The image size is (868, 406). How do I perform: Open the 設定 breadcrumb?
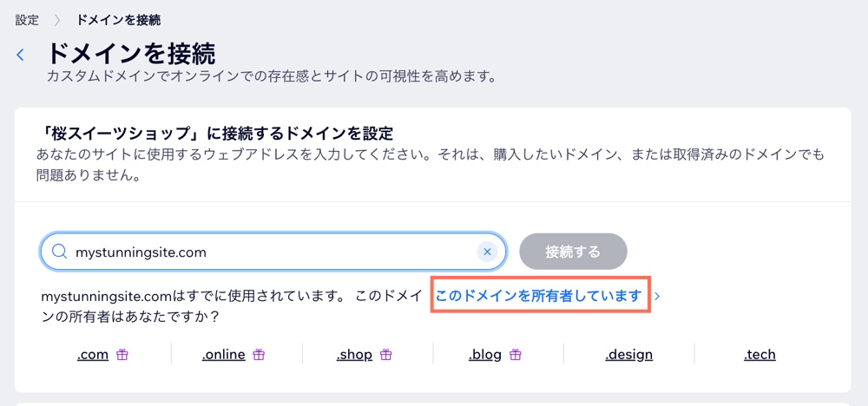point(27,21)
